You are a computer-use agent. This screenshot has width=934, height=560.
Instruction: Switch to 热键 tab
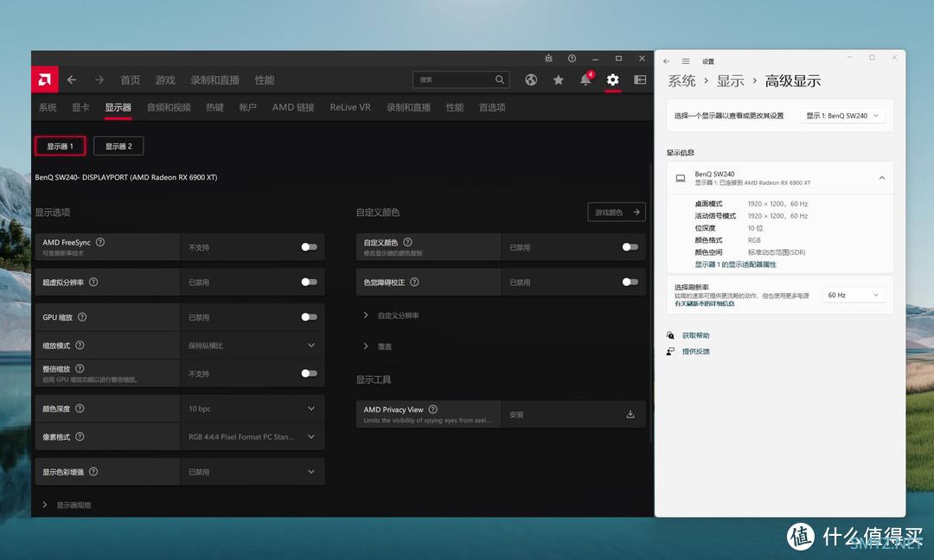tap(214, 107)
